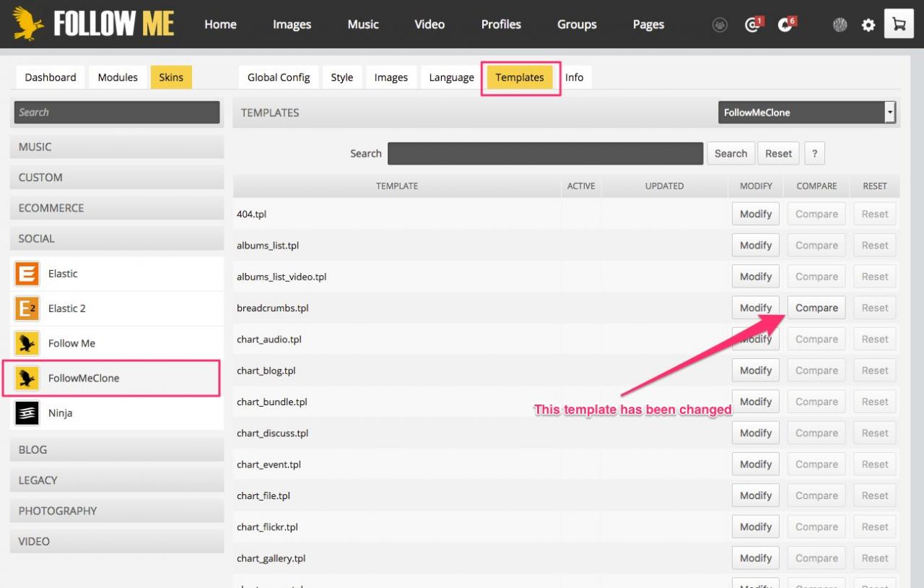Compare the breadcrumbs.tpl template
This screenshot has height=588, width=924.
pyautogui.click(x=816, y=308)
